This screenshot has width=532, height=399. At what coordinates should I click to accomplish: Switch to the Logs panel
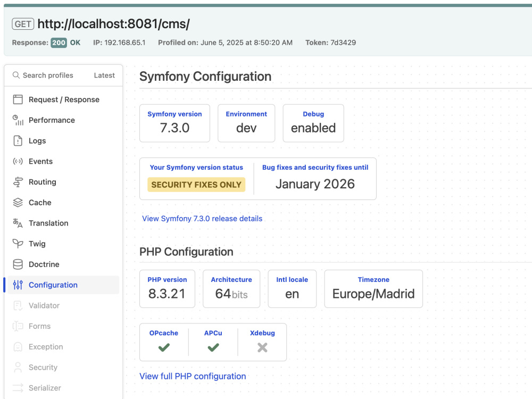(x=63, y=140)
